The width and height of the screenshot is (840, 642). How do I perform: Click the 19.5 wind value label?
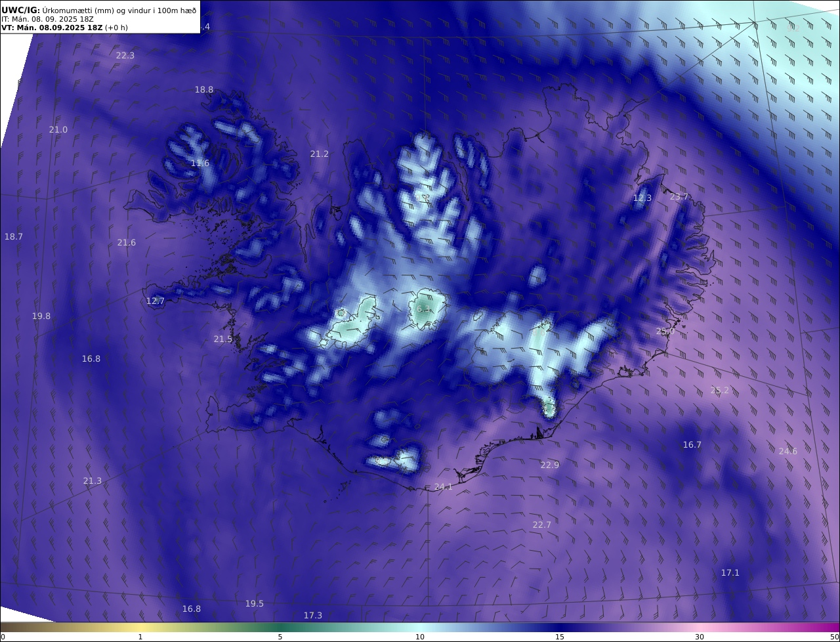point(255,604)
